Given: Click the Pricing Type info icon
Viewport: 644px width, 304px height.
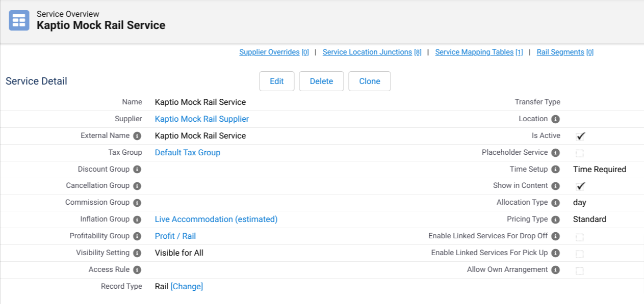Looking at the screenshot, I should pyautogui.click(x=555, y=219).
